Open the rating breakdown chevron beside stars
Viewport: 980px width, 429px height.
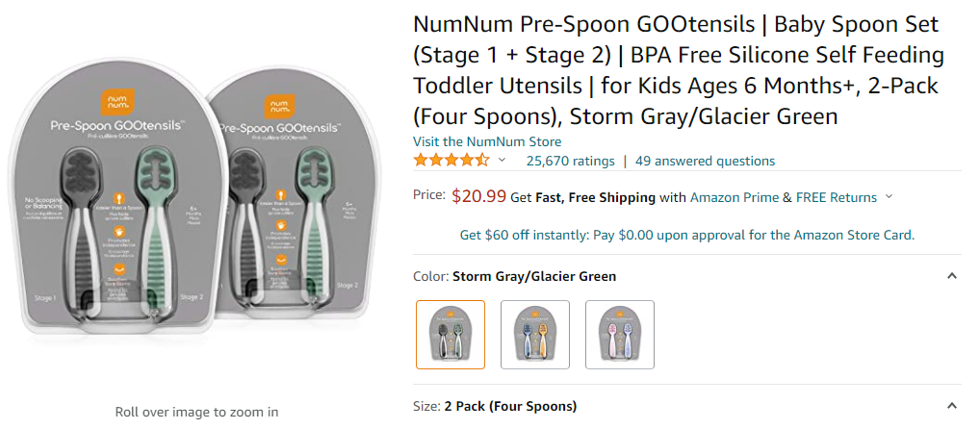502,161
